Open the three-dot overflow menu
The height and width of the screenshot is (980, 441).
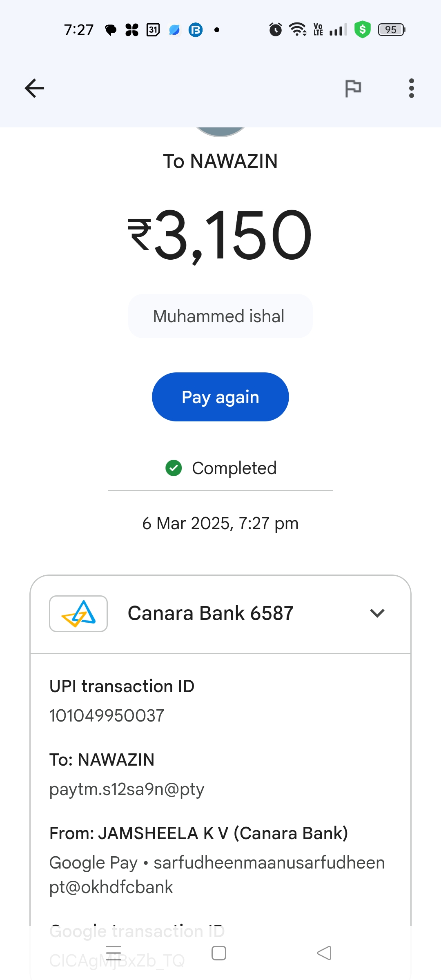click(x=411, y=88)
